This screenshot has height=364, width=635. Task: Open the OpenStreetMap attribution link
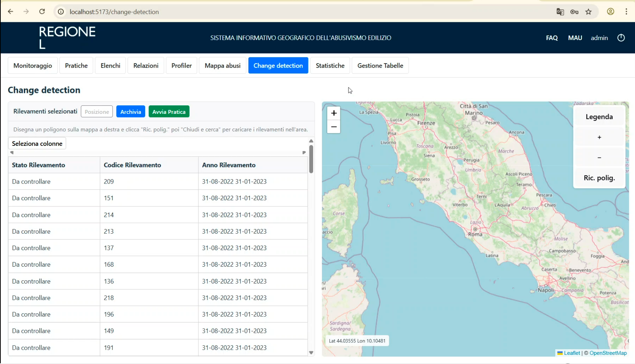pos(608,353)
